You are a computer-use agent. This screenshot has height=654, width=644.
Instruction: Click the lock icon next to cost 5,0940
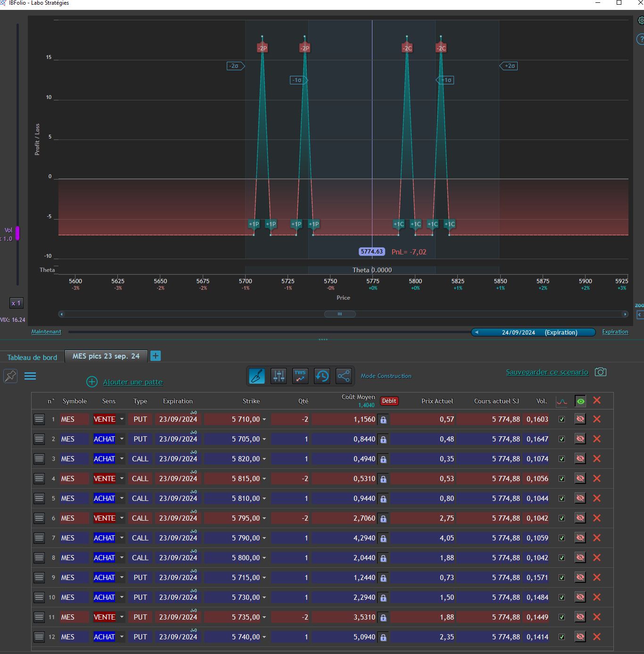[383, 638]
